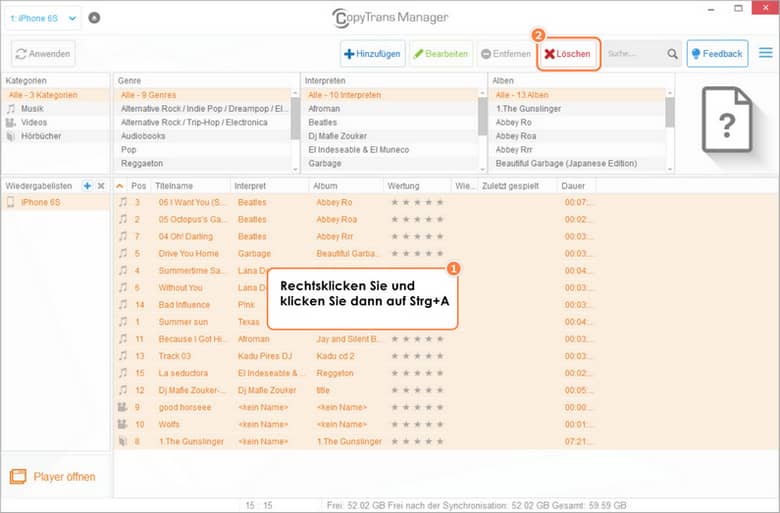Select the iPhone 6S playlist
780x513 pixels.
tap(55, 202)
